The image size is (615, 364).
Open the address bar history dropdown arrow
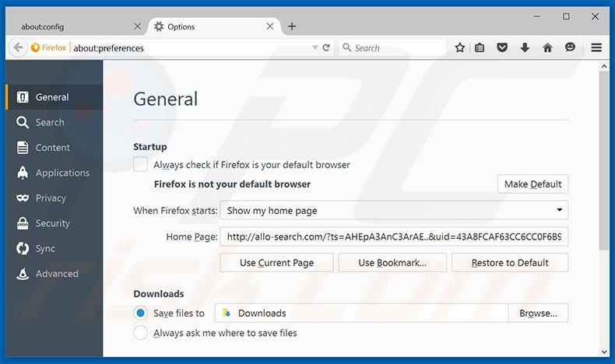(315, 47)
